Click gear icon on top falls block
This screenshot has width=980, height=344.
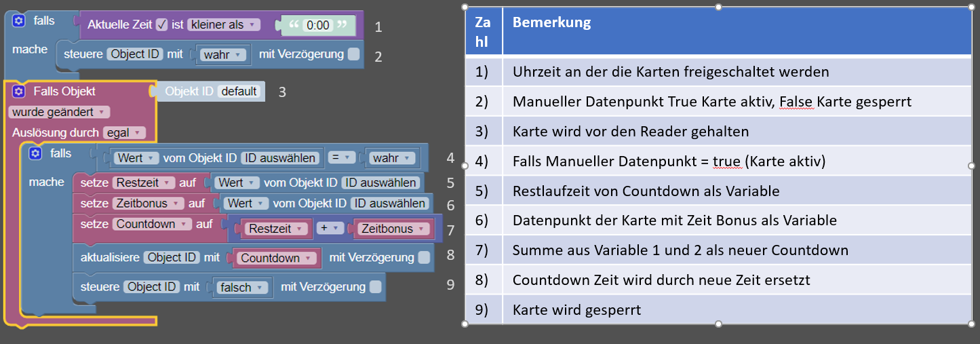point(19,21)
